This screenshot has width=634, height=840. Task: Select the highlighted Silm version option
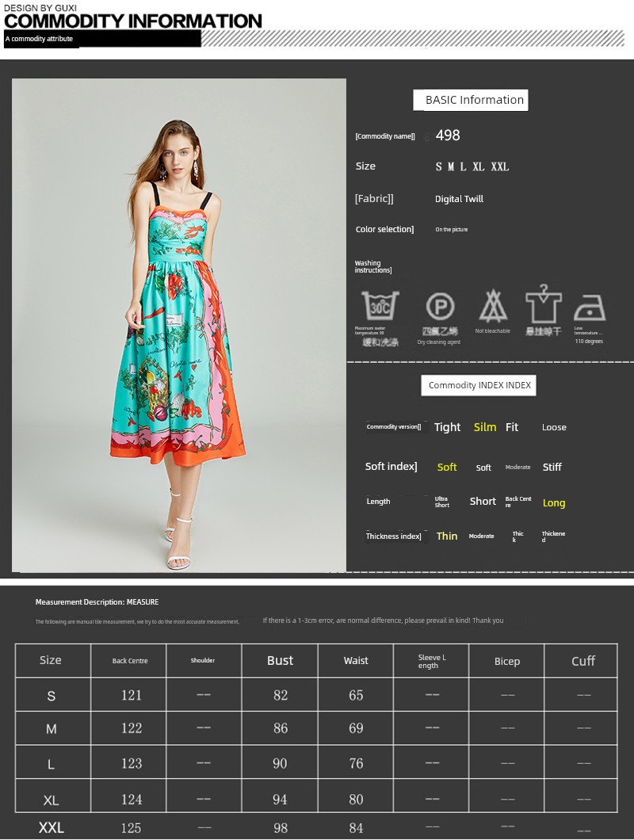[485, 427]
